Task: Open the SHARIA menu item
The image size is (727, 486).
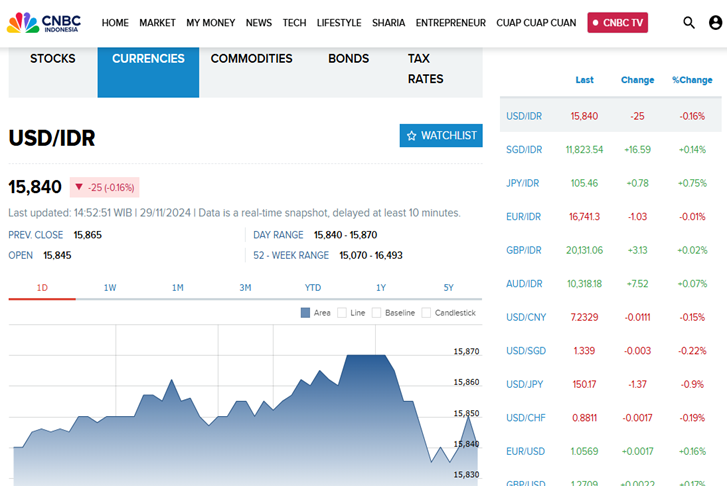Action: 388,22
